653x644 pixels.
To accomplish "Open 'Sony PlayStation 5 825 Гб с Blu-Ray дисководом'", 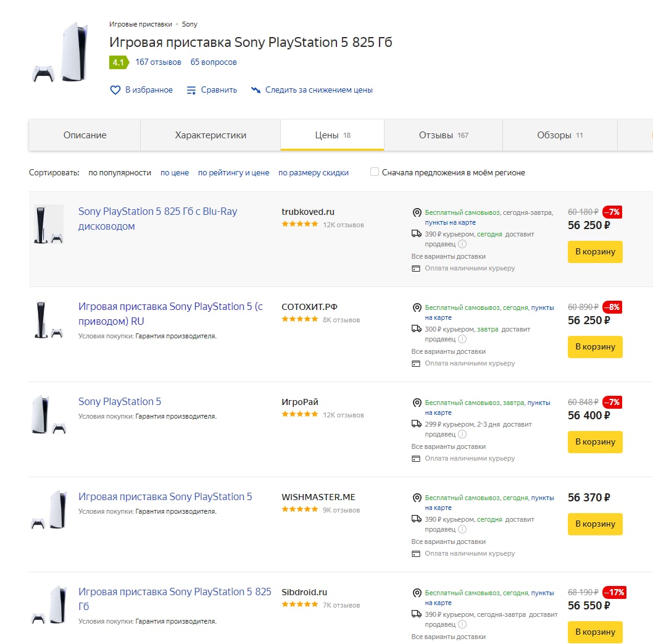I will [157, 219].
